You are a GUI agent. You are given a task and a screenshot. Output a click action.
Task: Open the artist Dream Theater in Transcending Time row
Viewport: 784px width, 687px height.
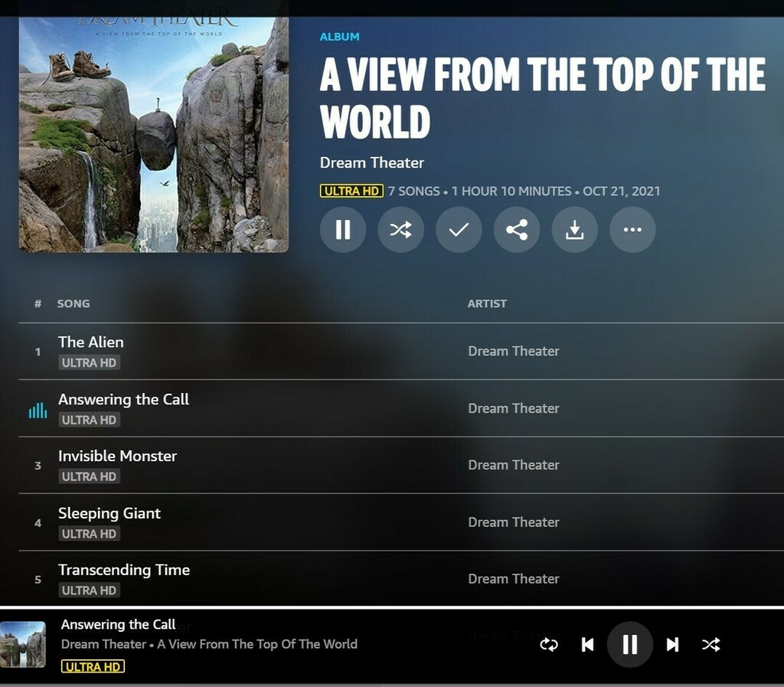[x=514, y=578]
